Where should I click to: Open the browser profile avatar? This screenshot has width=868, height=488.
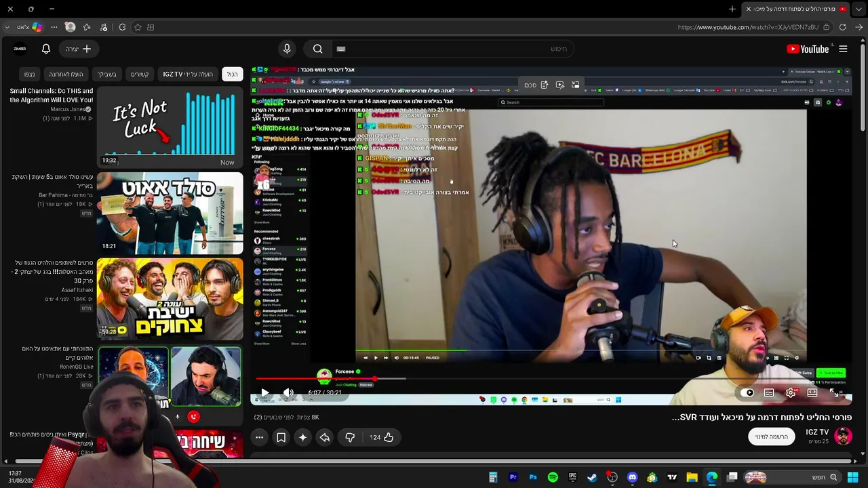[x=70, y=27]
